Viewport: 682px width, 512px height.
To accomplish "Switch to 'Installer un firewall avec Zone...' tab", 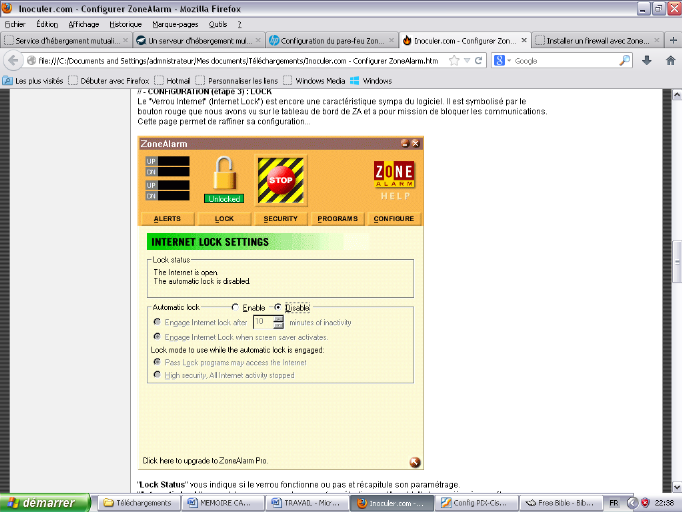I will 598,40.
